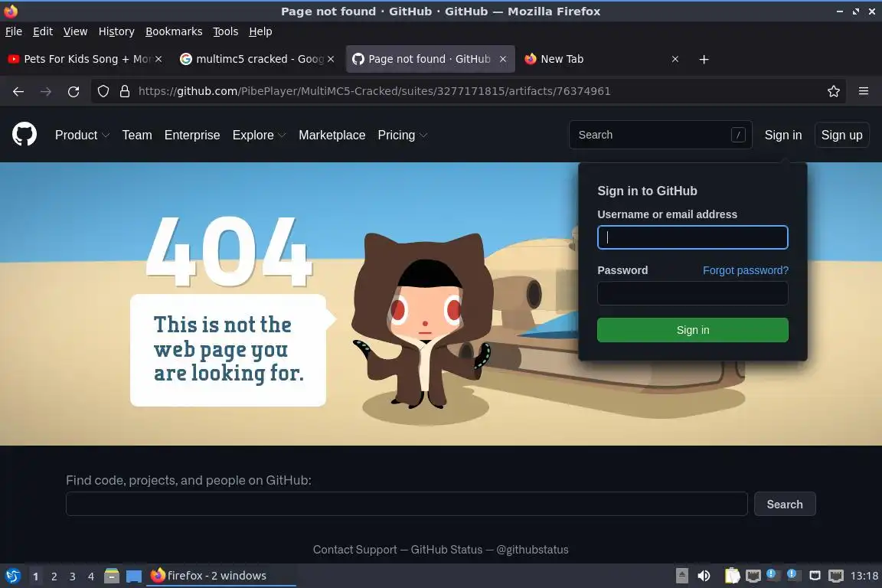Open the GitHub Status link
The width and height of the screenshot is (882, 588).
click(x=446, y=549)
